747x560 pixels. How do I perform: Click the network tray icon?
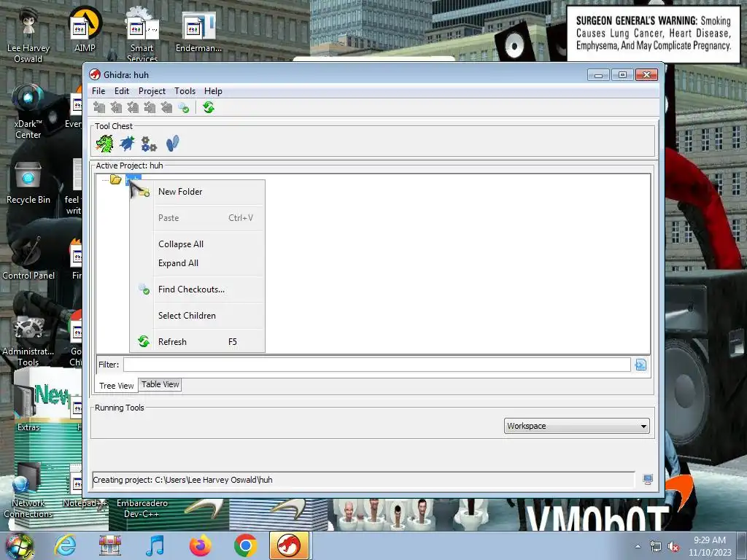[x=656, y=547]
